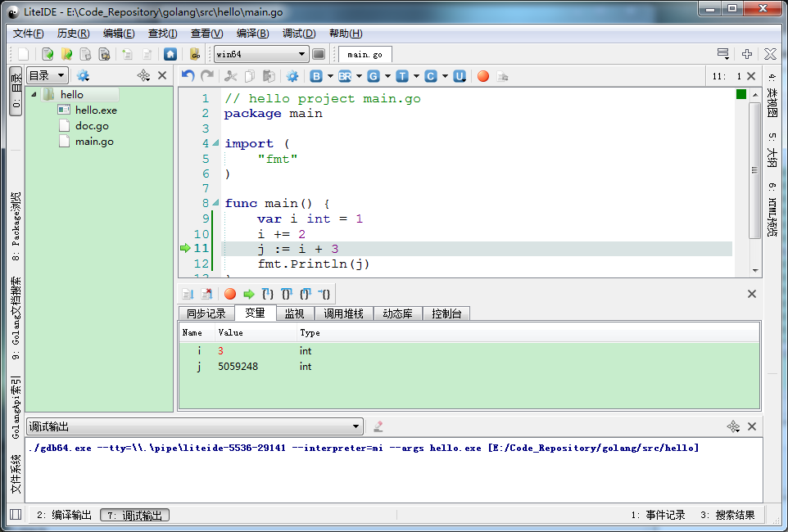Click the document icon right of red breakpoint circle
This screenshot has width=788, height=532.
click(x=502, y=76)
